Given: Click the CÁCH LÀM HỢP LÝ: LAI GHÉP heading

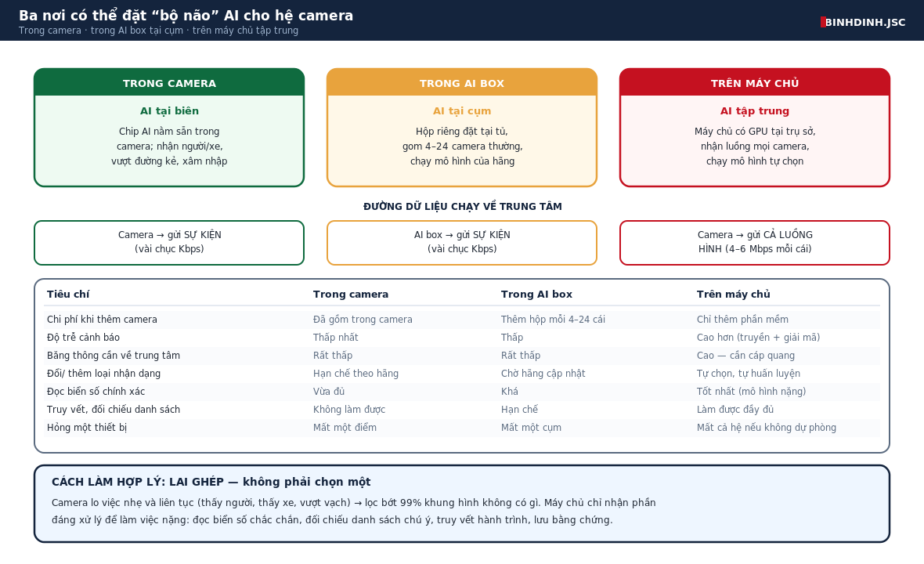Looking at the screenshot, I should click(x=211, y=482).
